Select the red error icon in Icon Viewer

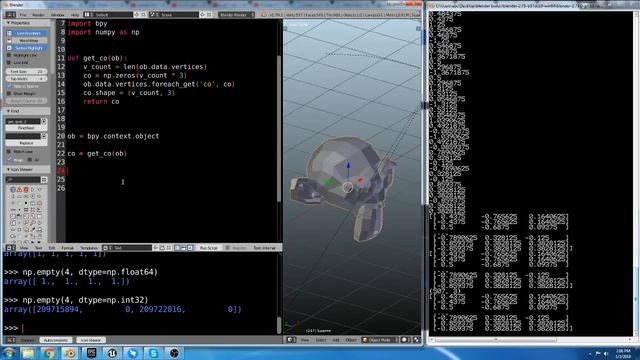26,189
